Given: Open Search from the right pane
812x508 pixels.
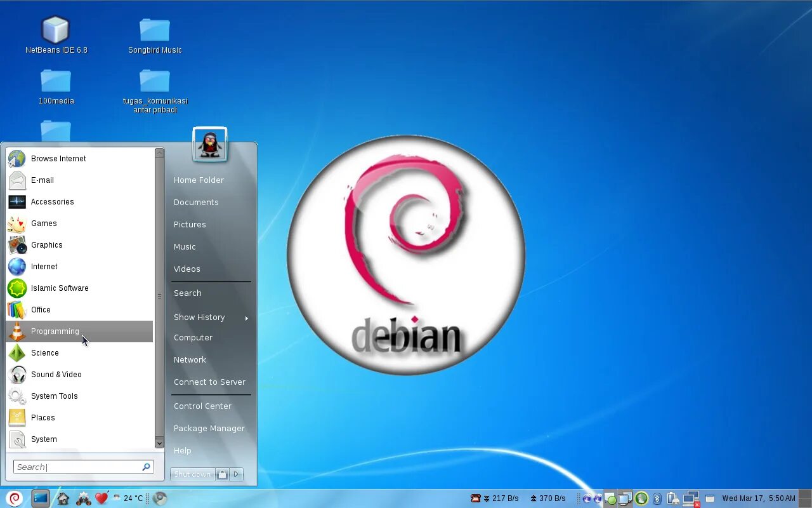Looking at the screenshot, I should point(188,293).
